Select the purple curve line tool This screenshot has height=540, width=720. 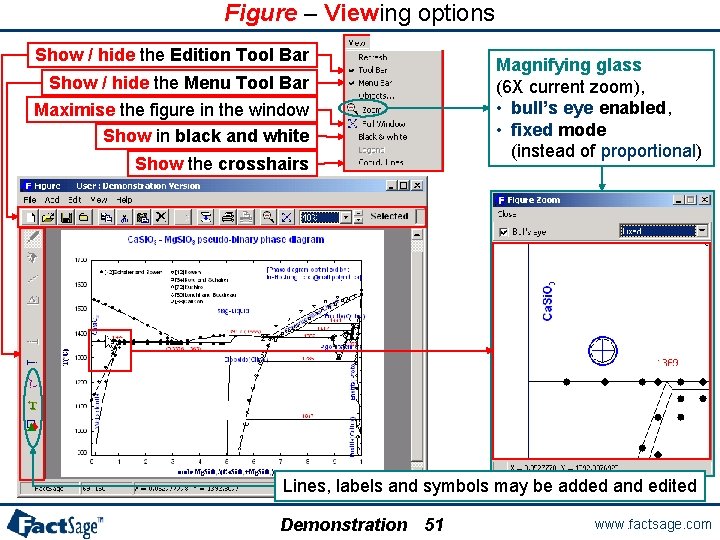tap(33, 383)
